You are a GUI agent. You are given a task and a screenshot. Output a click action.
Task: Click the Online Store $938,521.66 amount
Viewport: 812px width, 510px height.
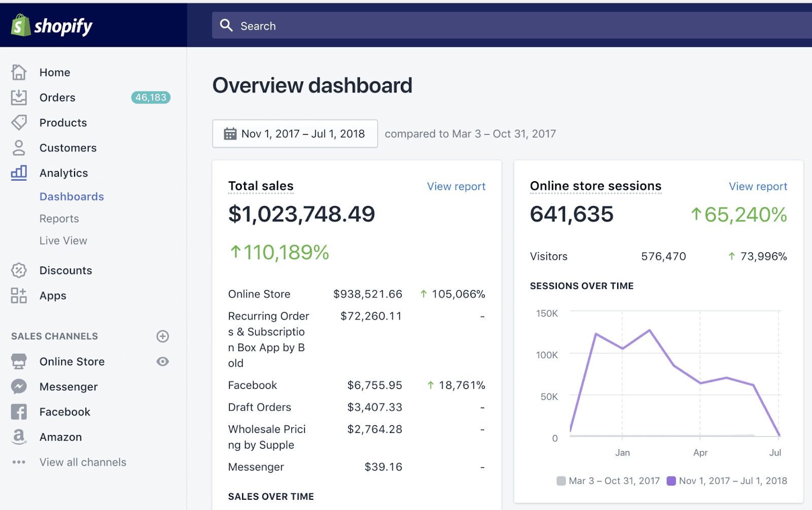tap(367, 294)
